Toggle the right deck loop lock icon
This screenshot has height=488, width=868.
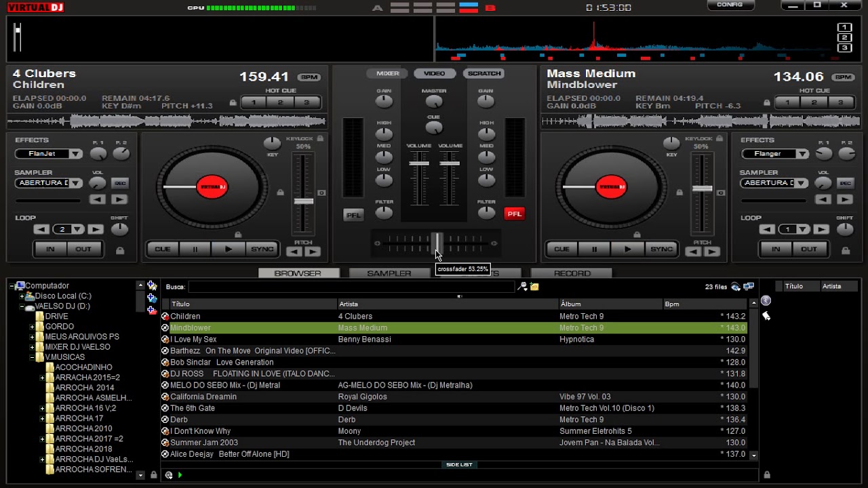846,251
